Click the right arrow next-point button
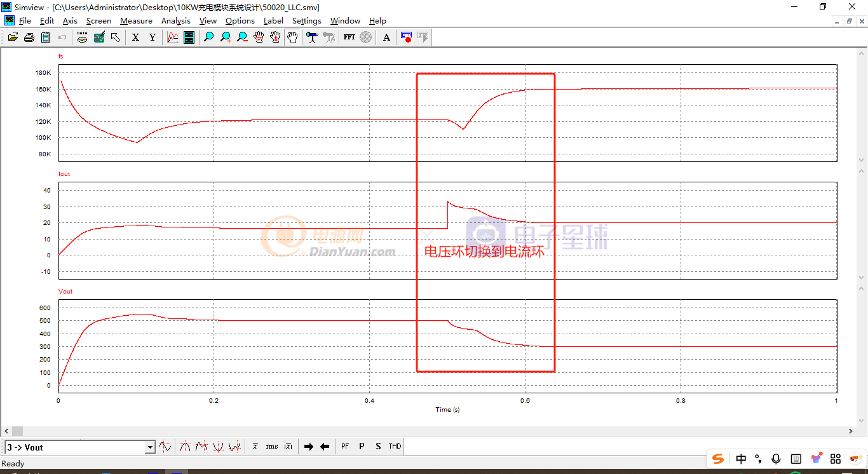The image size is (868, 474). [x=309, y=447]
